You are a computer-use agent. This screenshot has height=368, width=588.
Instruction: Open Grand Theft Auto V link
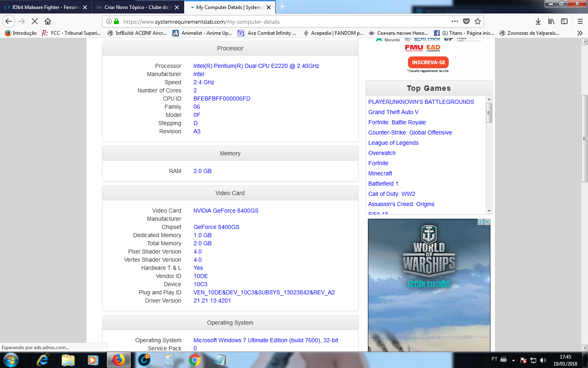(x=393, y=112)
